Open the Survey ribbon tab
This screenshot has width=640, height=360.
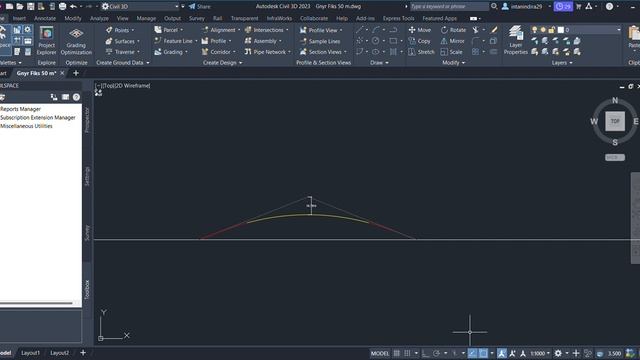197,18
